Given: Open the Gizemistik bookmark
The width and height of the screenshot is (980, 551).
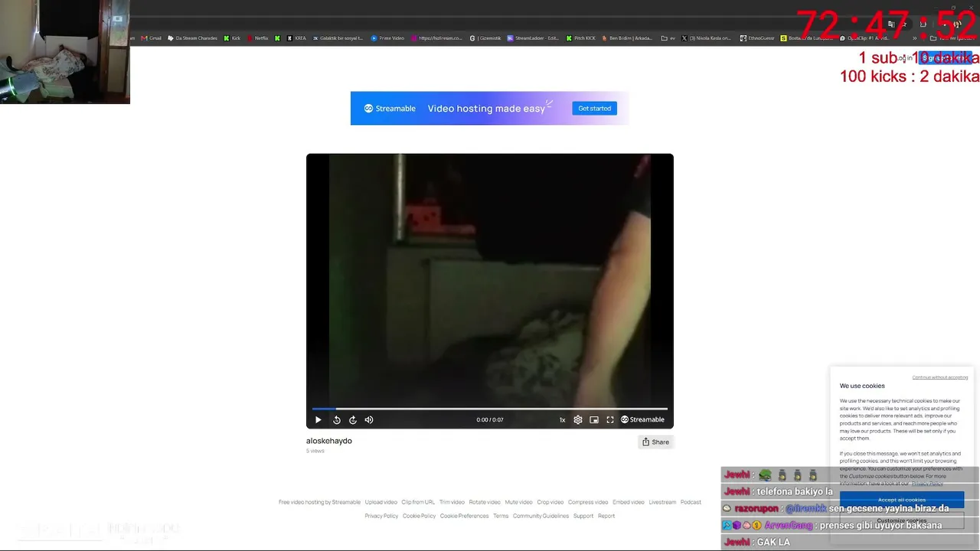Looking at the screenshot, I should 485,38.
